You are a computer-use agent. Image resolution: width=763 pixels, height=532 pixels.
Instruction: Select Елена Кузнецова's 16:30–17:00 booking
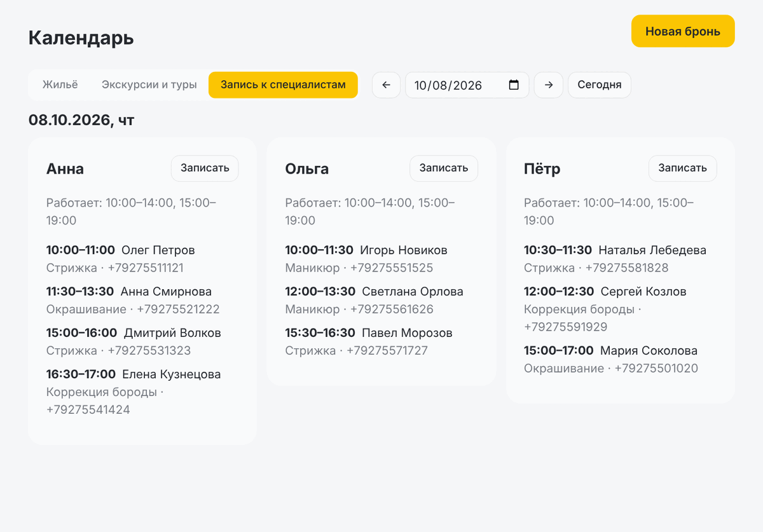142,392
